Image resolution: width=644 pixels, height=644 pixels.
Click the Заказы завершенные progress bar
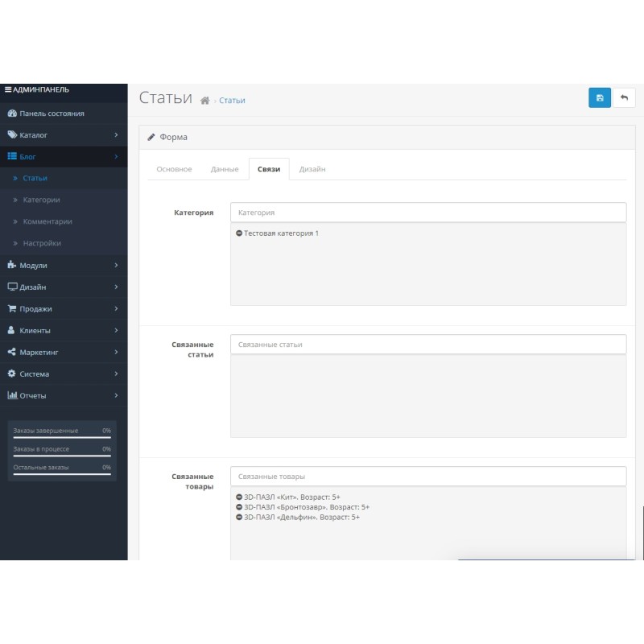[x=62, y=437]
